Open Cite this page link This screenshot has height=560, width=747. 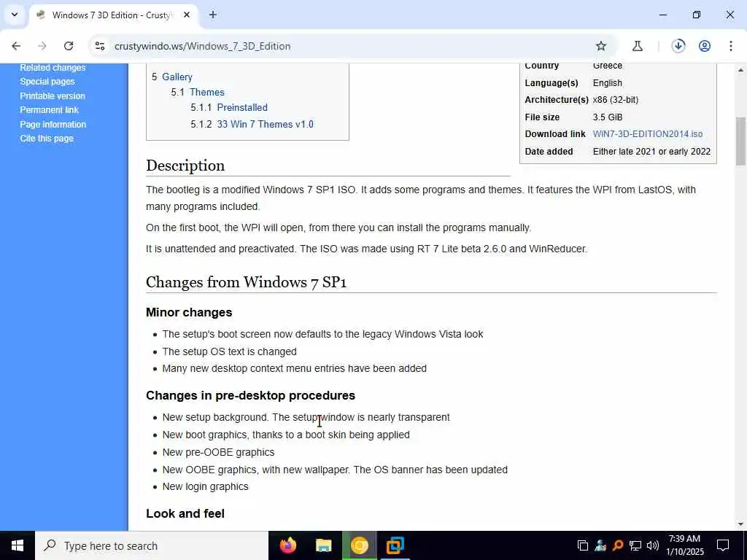[47, 139]
